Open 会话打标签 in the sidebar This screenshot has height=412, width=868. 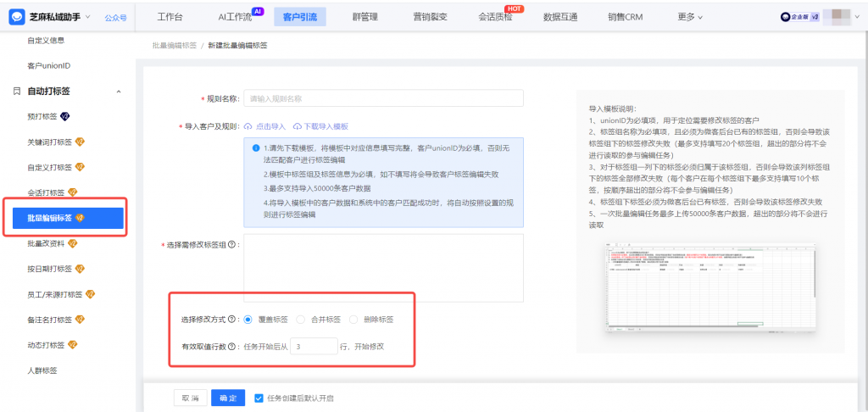click(46, 192)
